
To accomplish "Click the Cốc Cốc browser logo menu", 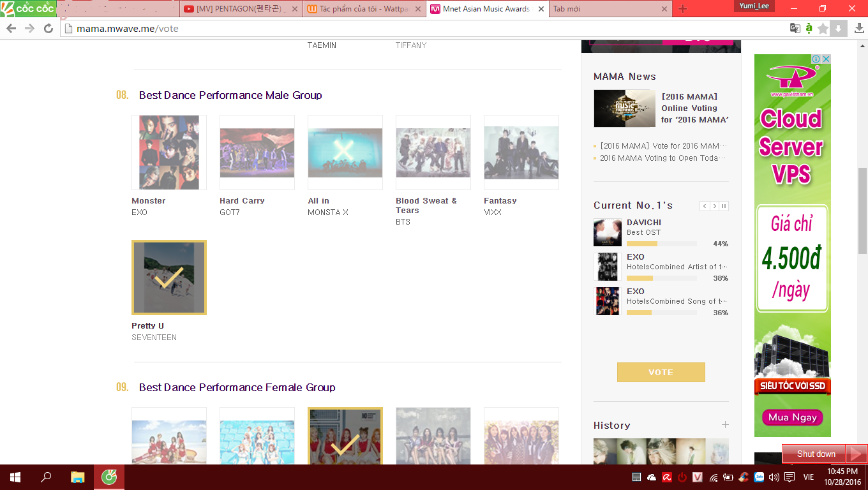I will coord(28,8).
